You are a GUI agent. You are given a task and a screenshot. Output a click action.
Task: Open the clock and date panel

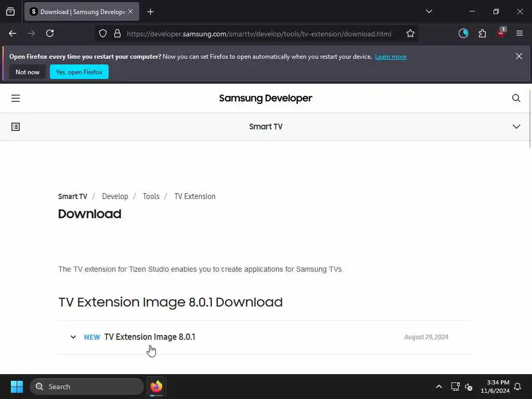(x=495, y=387)
